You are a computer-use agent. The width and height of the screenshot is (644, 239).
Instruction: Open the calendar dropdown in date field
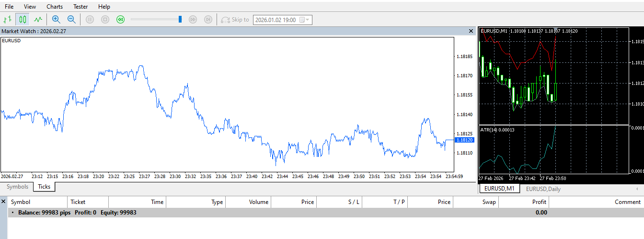[304, 20]
